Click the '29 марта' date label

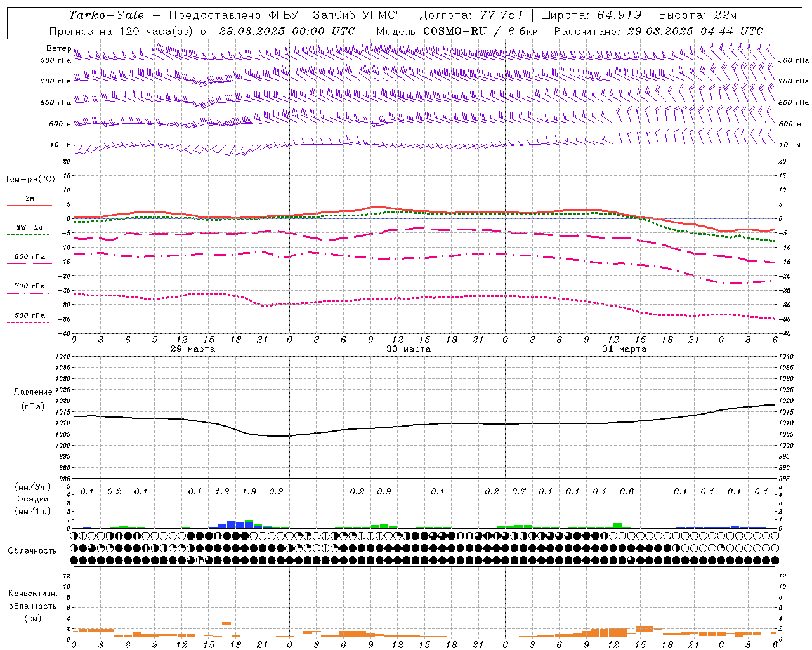(193, 349)
